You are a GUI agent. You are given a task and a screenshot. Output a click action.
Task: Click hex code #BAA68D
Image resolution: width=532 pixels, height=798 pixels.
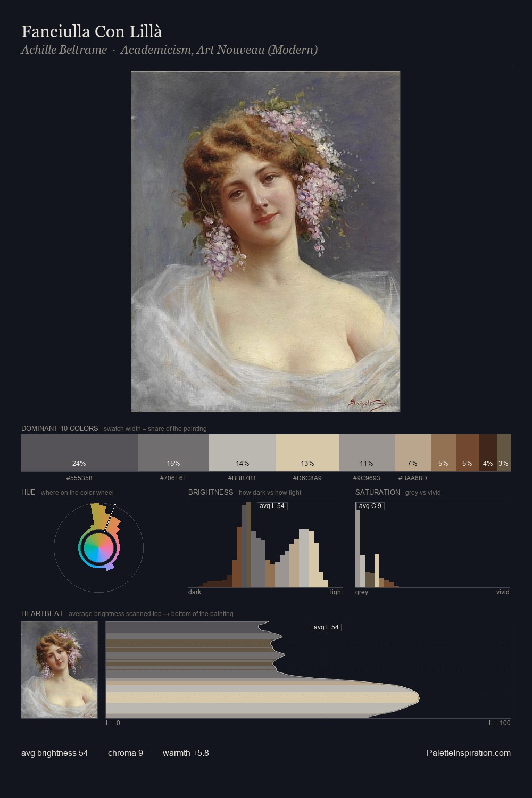click(413, 478)
